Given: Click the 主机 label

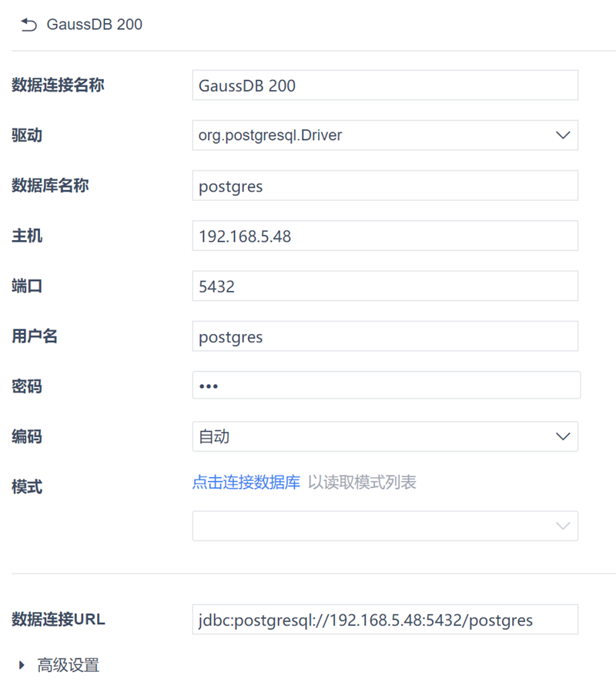Looking at the screenshot, I should click(x=27, y=236).
